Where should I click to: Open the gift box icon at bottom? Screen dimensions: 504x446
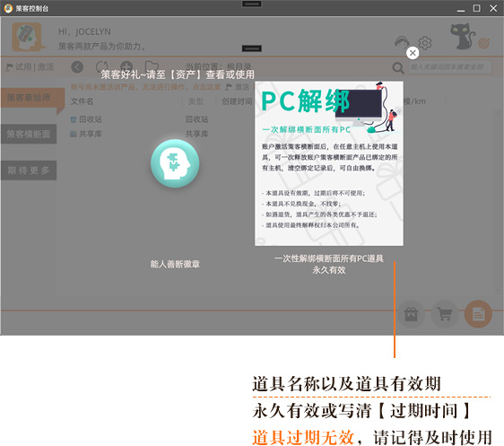coord(411,314)
